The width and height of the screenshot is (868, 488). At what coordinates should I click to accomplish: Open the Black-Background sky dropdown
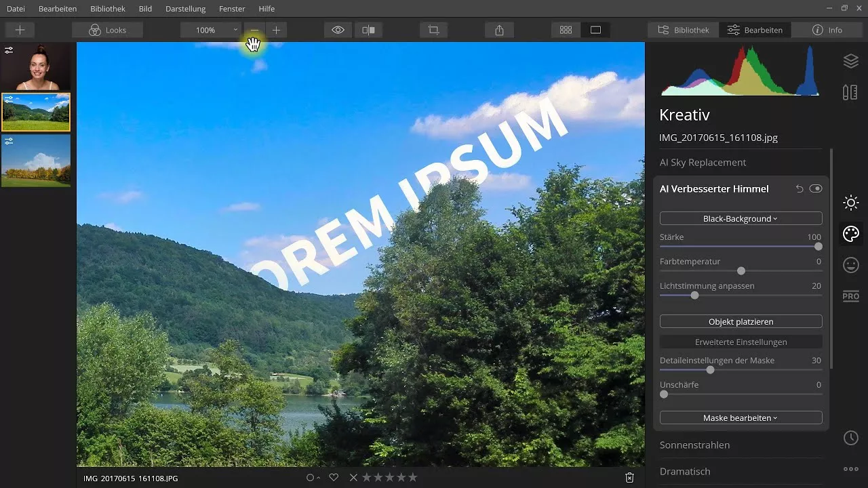(741, 218)
